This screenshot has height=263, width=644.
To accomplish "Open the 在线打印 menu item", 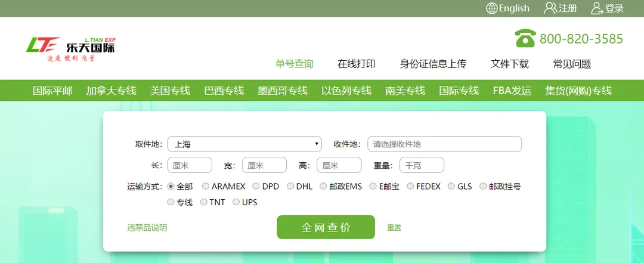I will point(357,64).
